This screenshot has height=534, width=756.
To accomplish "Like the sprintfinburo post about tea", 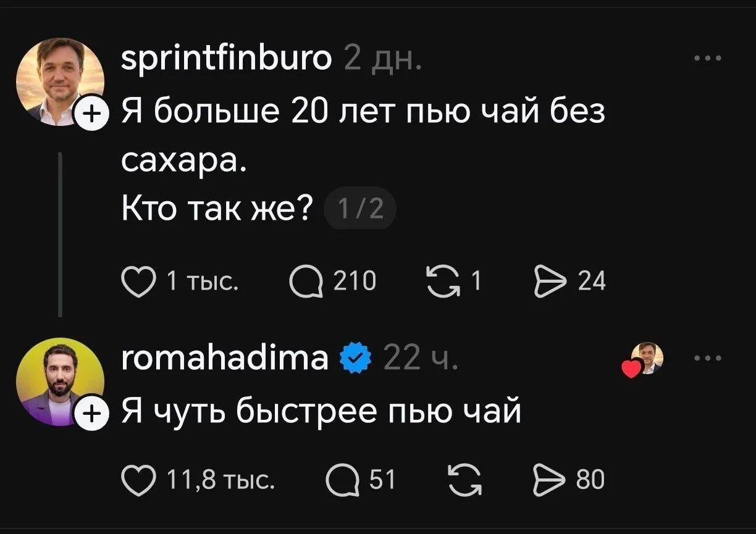I will point(140,280).
